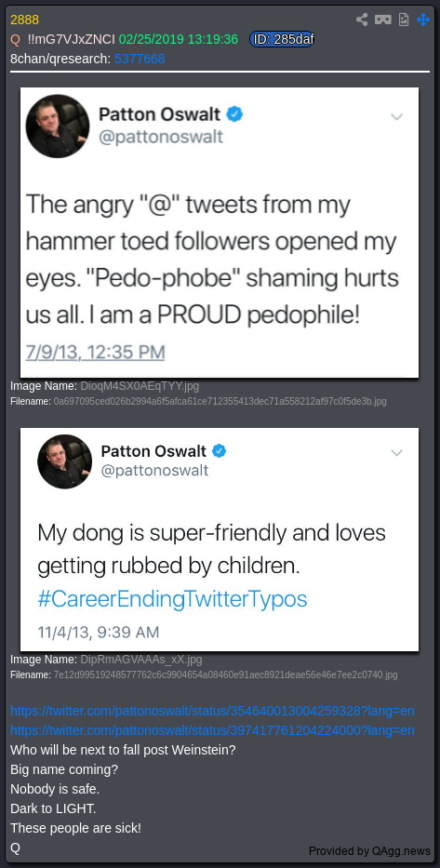This screenshot has width=440, height=868.
Task: Open the first tweet screenshot image
Action: click(220, 233)
